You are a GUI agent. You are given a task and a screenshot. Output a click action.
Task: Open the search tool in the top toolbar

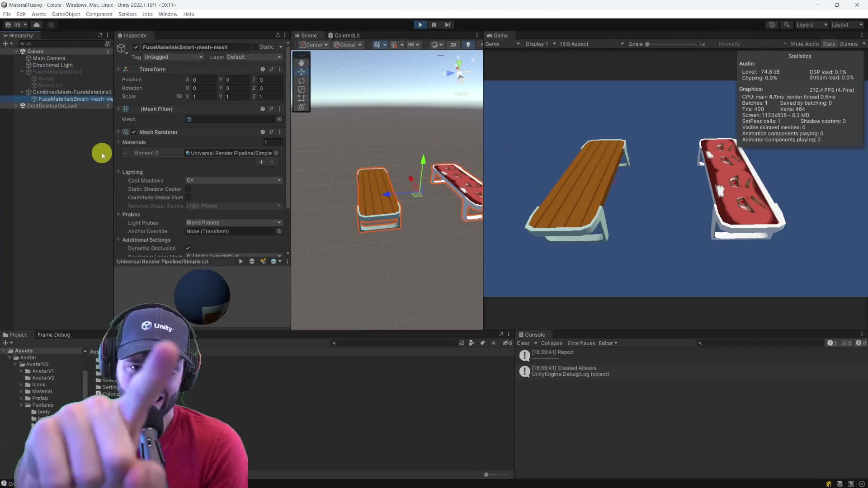click(787, 25)
